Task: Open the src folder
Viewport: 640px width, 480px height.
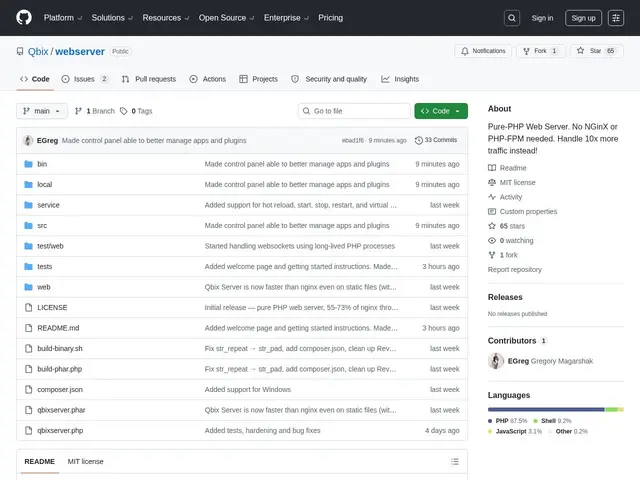Action: click(x=42, y=226)
